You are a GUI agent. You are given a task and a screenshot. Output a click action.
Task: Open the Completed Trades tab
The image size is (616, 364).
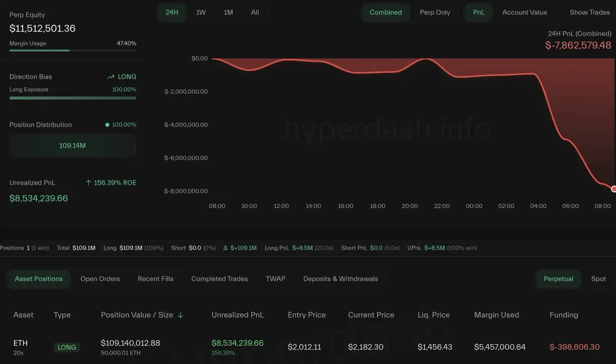click(x=220, y=279)
